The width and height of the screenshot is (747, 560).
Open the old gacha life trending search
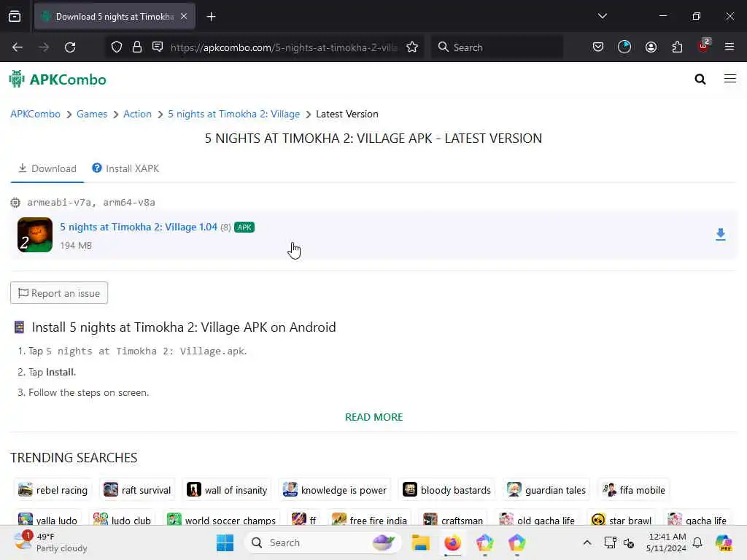tap(537, 519)
